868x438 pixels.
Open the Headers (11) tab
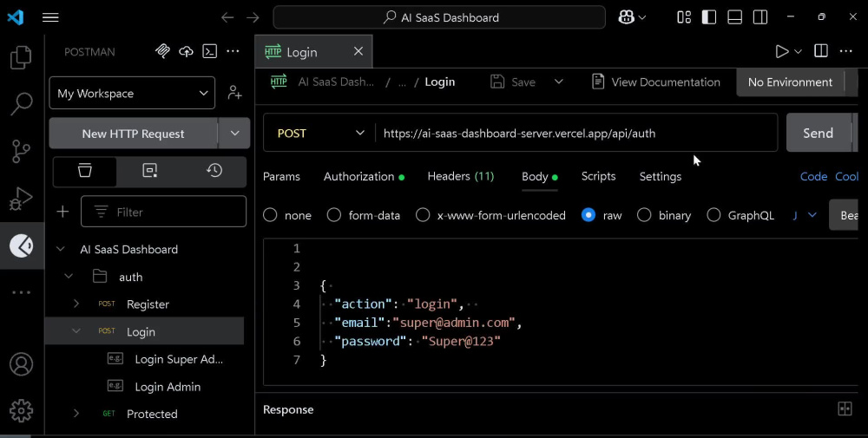461,176
